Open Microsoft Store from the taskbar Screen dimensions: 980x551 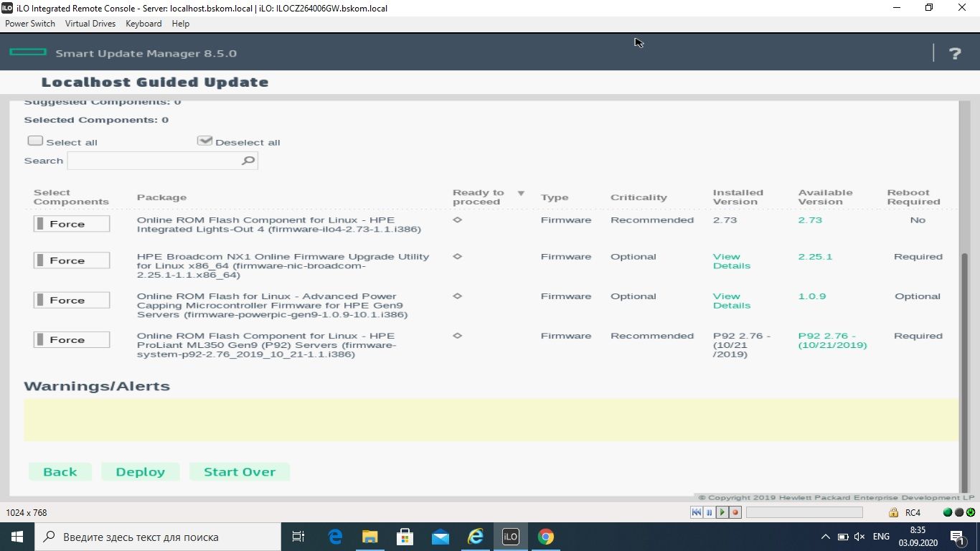[405, 537]
